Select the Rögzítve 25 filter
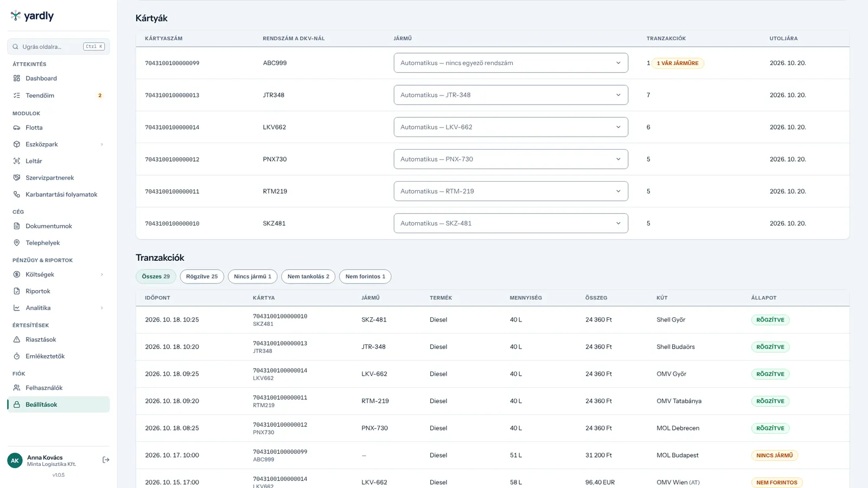The image size is (868, 488). coord(202,277)
